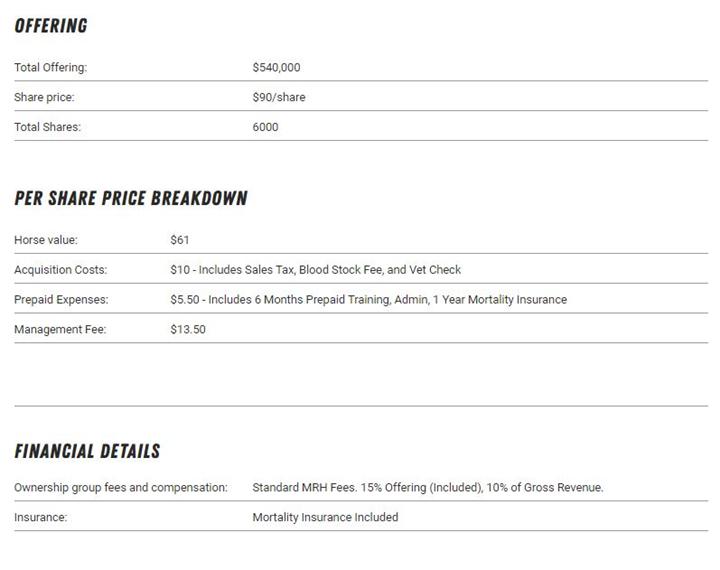Click the $10 Sales Tax and Vet Check text
This screenshot has height=570, width=720.
(x=316, y=270)
